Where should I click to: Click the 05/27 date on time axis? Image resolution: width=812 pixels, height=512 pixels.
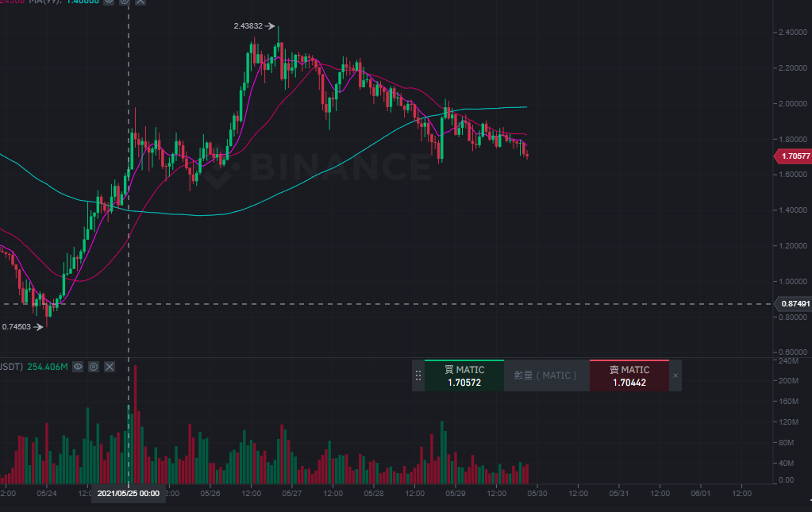pyautogui.click(x=291, y=494)
